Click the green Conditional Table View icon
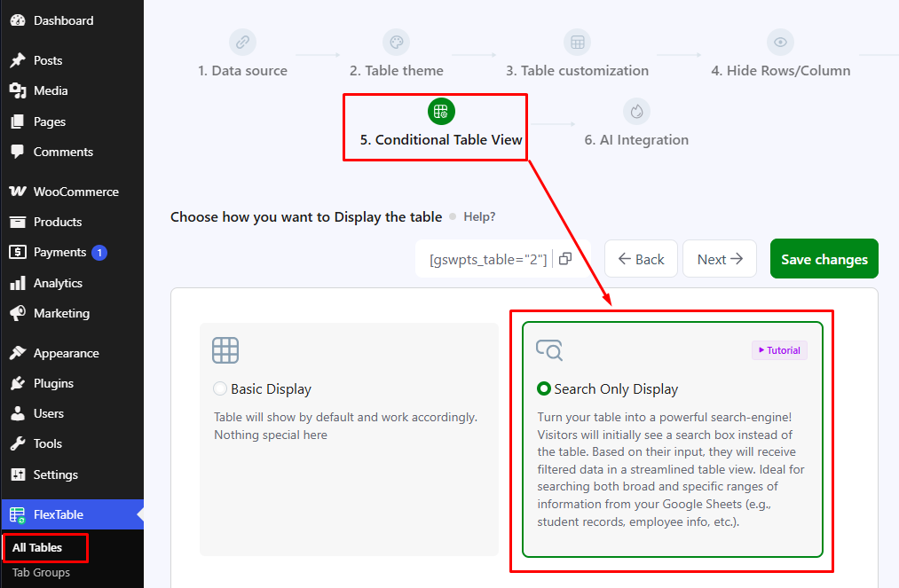The image size is (899, 588). pyautogui.click(x=441, y=111)
